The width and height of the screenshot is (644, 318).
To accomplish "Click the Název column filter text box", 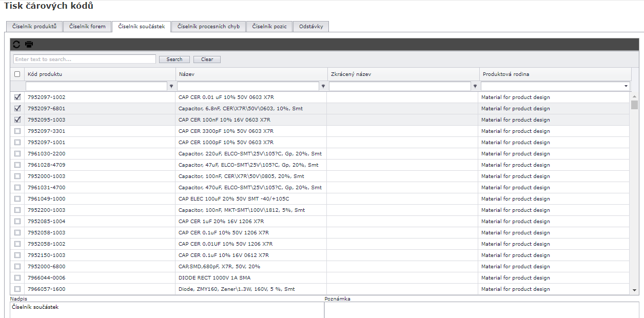I will point(248,86).
